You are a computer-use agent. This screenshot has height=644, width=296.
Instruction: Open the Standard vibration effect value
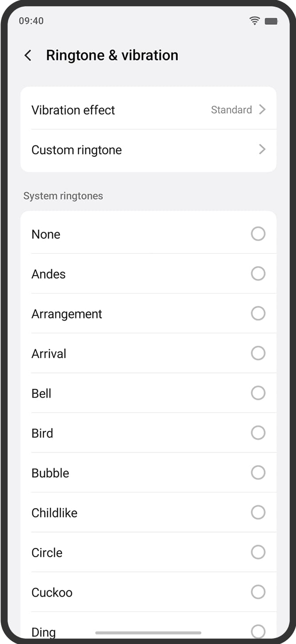tap(231, 110)
